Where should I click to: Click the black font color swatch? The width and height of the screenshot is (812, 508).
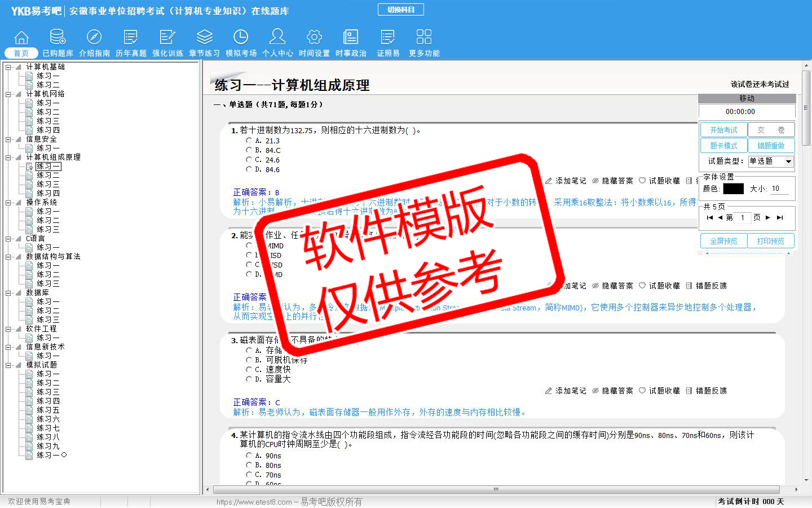click(733, 189)
